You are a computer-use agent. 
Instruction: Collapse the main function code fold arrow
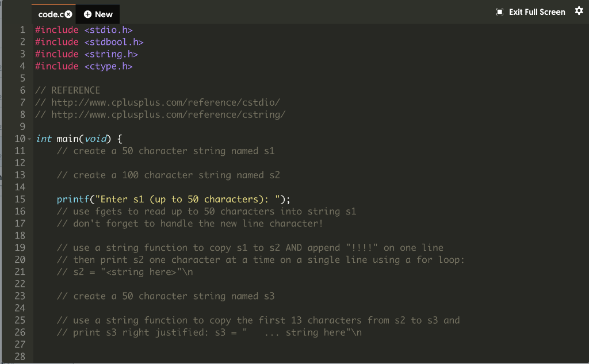pyautogui.click(x=28, y=139)
